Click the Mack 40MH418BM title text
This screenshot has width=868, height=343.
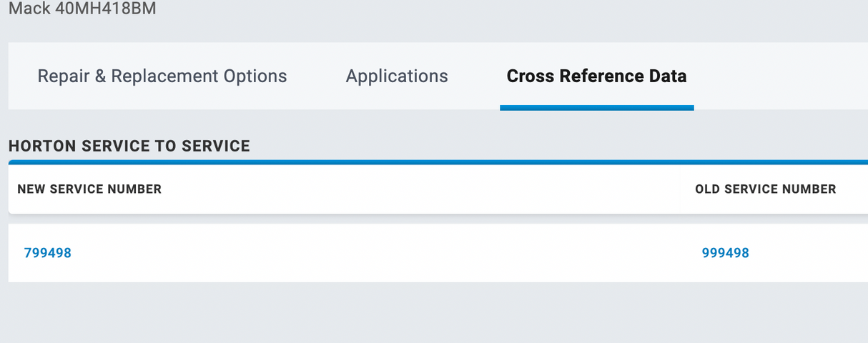[82, 10]
